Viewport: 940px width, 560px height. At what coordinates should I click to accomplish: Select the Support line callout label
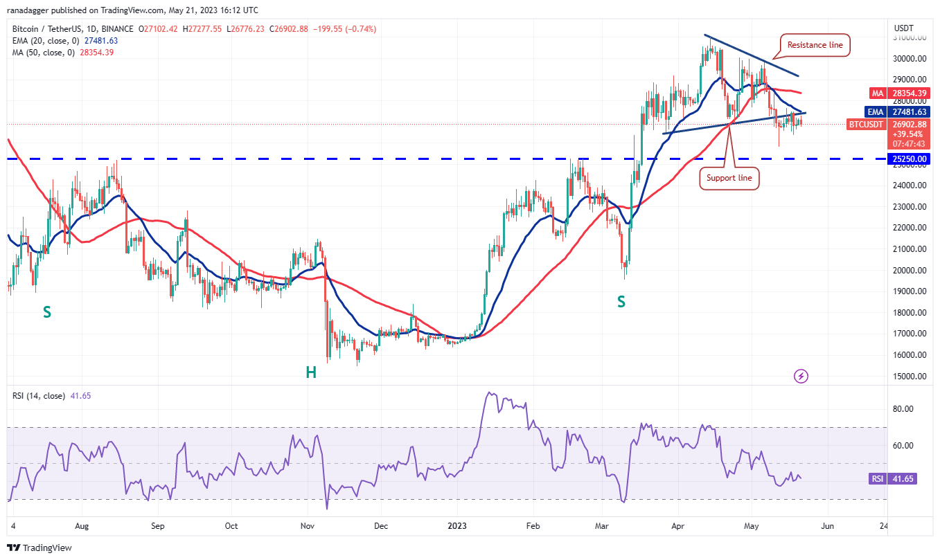click(x=729, y=178)
